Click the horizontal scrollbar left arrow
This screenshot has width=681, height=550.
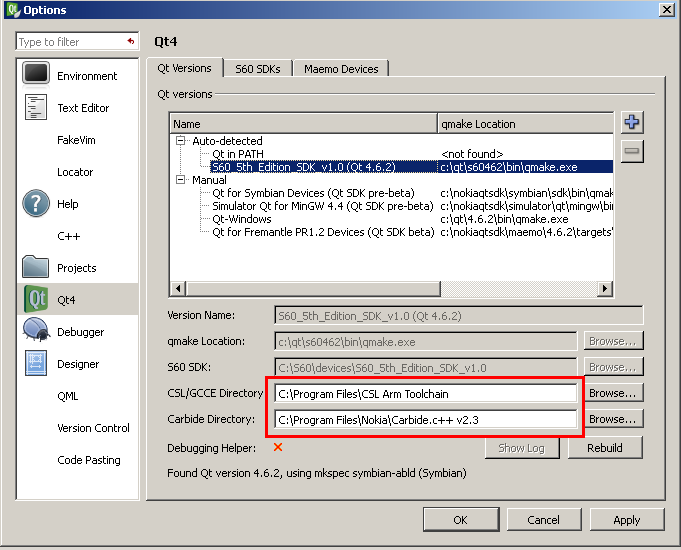coord(178,288)
